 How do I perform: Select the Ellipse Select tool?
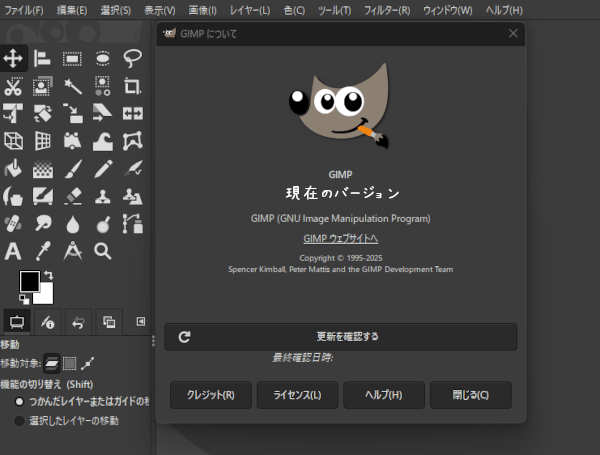pyautogui.click(x=103, y=59)
